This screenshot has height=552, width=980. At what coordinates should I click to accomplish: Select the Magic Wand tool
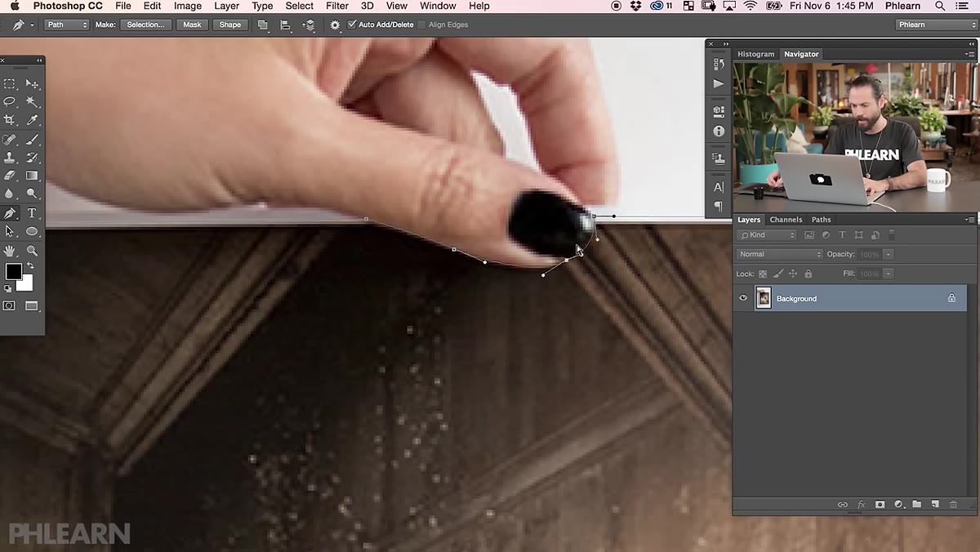32,102
